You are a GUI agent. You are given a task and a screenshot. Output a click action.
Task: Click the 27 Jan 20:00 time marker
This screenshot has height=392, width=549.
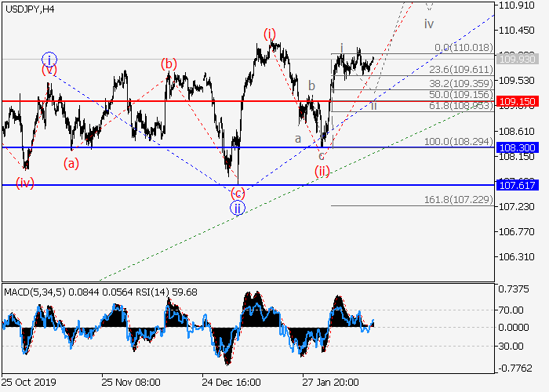332,382
